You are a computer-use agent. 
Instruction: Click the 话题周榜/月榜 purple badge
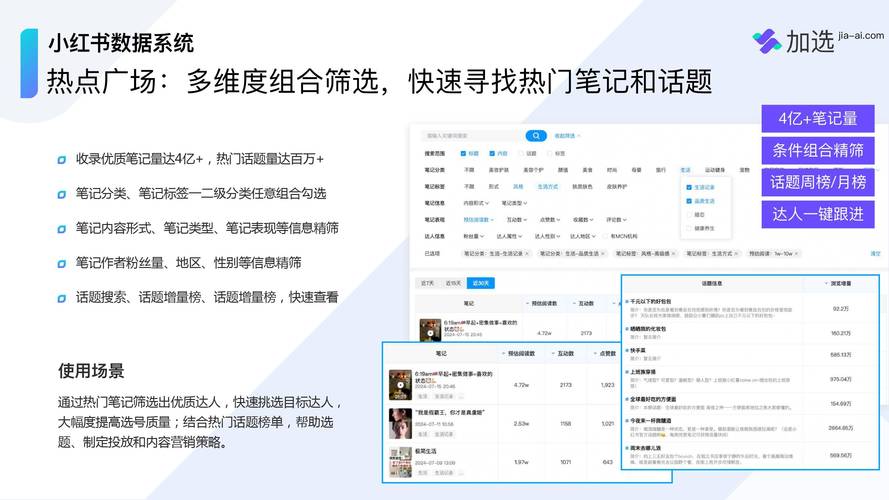point(818,182)
